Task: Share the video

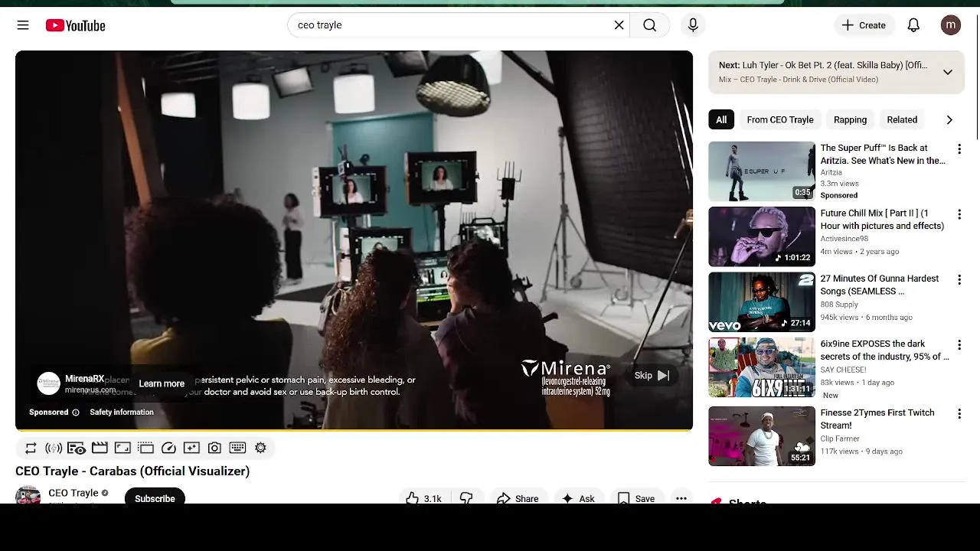Action: (x=518, y=497)
